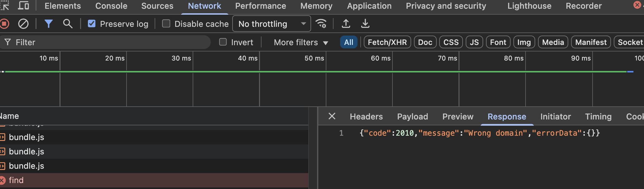Open network search magnifier
The image size is (644, 189).
click(x=68, y=24)
